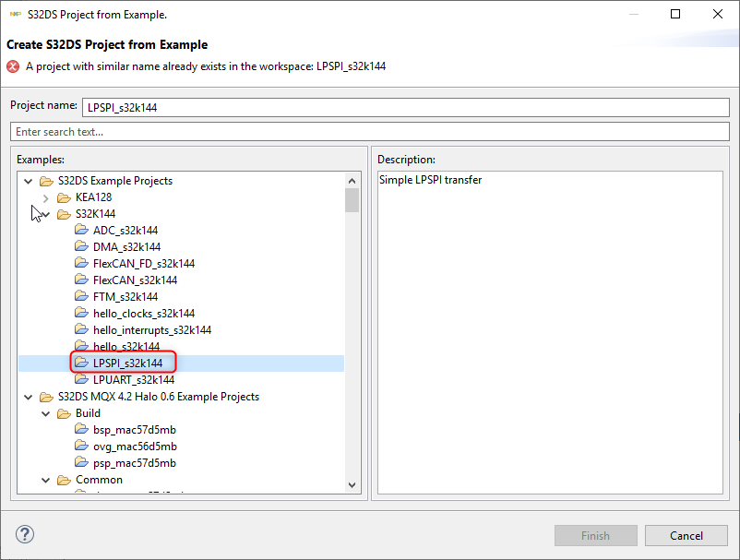Select the FlexCAN_s32k144 example
Viewport: 740px width, 560px height.
(x=135, y=280)
